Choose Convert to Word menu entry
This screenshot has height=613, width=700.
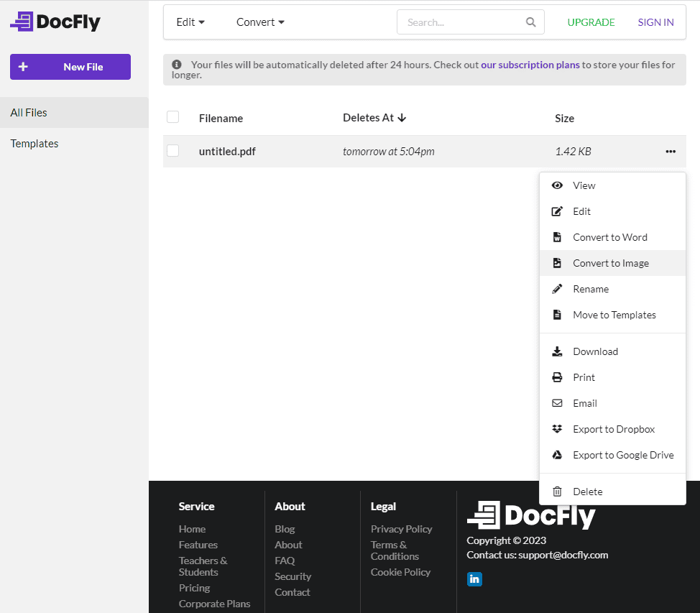pos(612,237)
